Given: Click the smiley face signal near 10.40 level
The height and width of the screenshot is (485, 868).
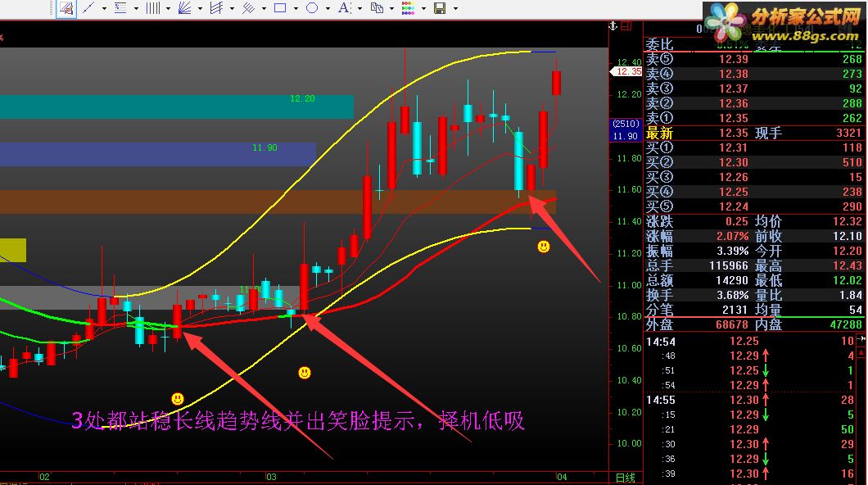Looking at the screenshot, I should 305,373.
